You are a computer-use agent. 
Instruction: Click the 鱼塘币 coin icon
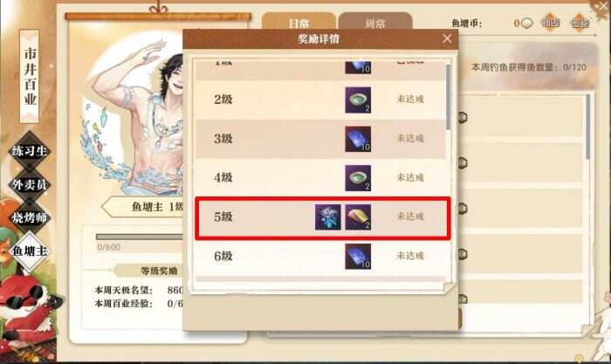(527, 24)
